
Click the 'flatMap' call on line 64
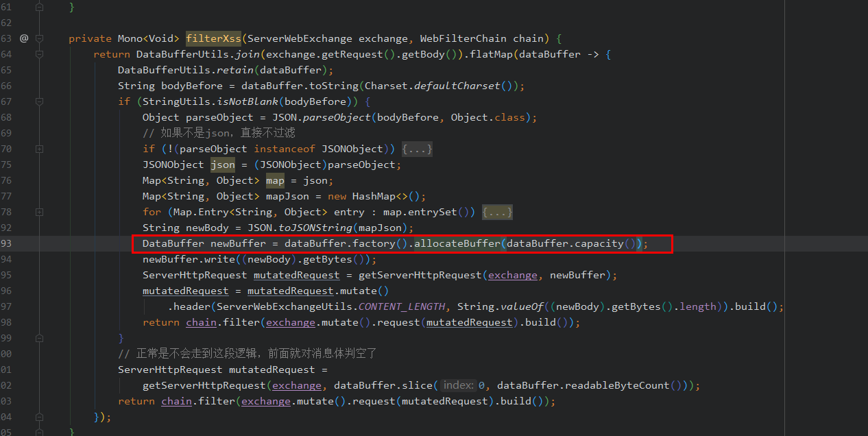click(x=492, y=54)
